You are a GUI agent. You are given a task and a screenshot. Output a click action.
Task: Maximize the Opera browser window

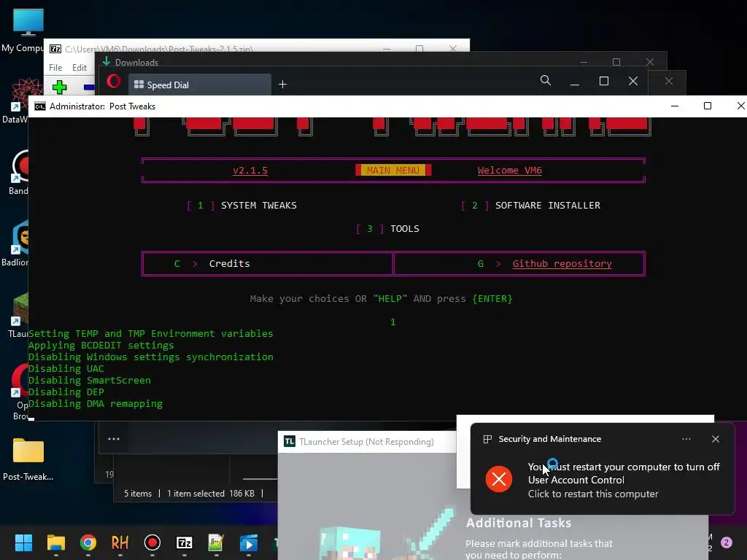pos(603,81)
